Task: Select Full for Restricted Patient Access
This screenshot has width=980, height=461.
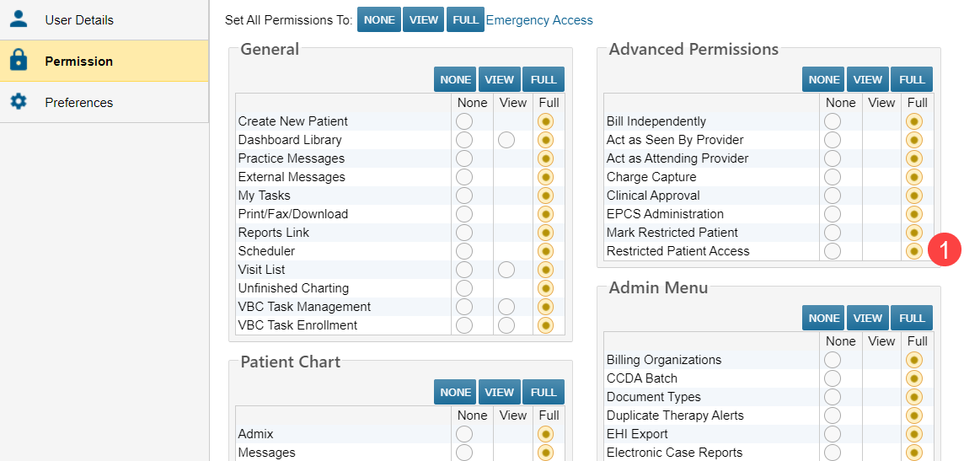Action: (x=914, y=251)
